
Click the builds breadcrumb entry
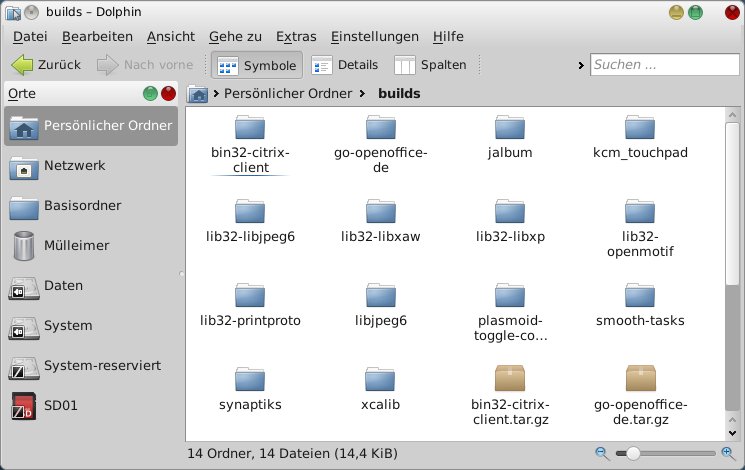click(399, 94)
